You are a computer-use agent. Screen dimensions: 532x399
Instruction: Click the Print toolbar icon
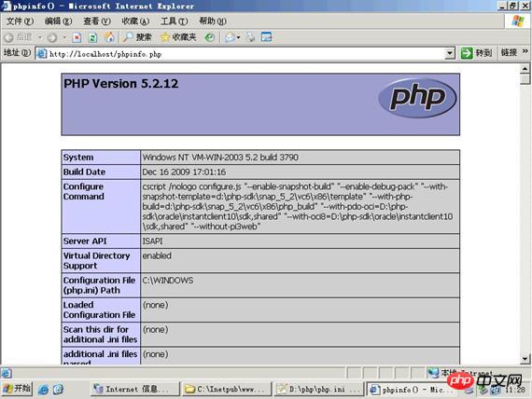(250, 37)
